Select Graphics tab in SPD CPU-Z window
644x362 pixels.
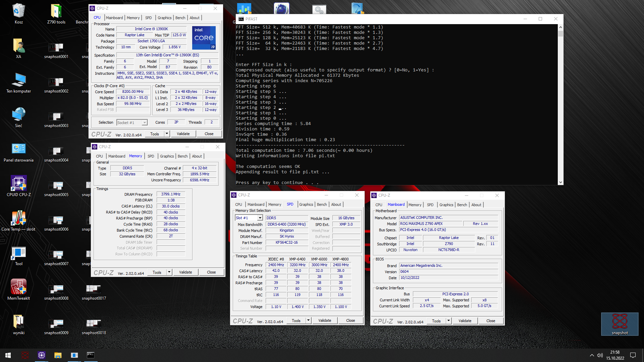tap(306, 204)
